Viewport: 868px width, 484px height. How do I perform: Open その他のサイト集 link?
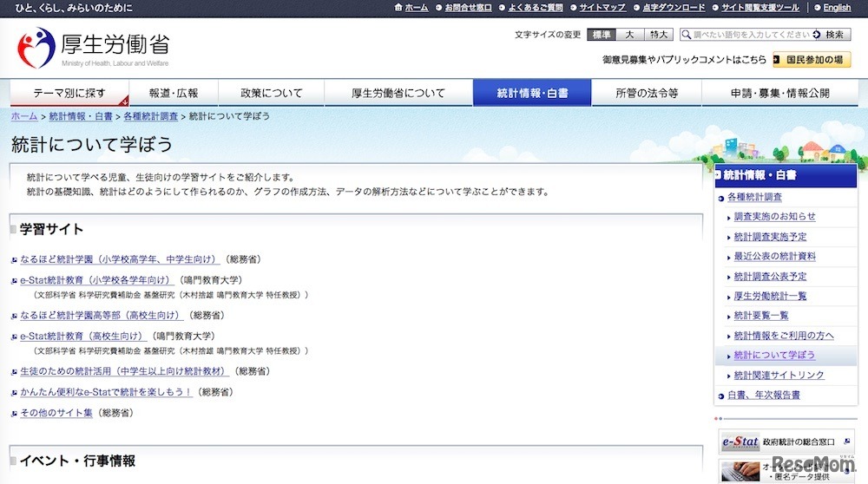56,413
